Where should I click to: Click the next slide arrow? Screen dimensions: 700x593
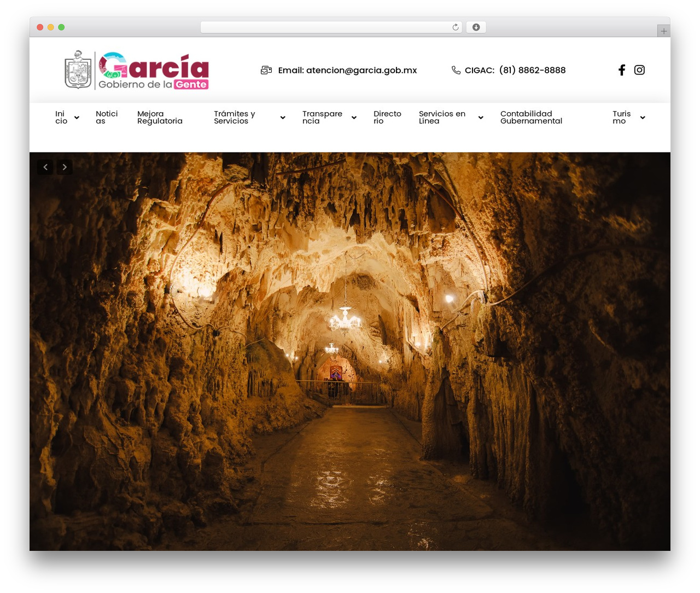(x=65, y=167)
